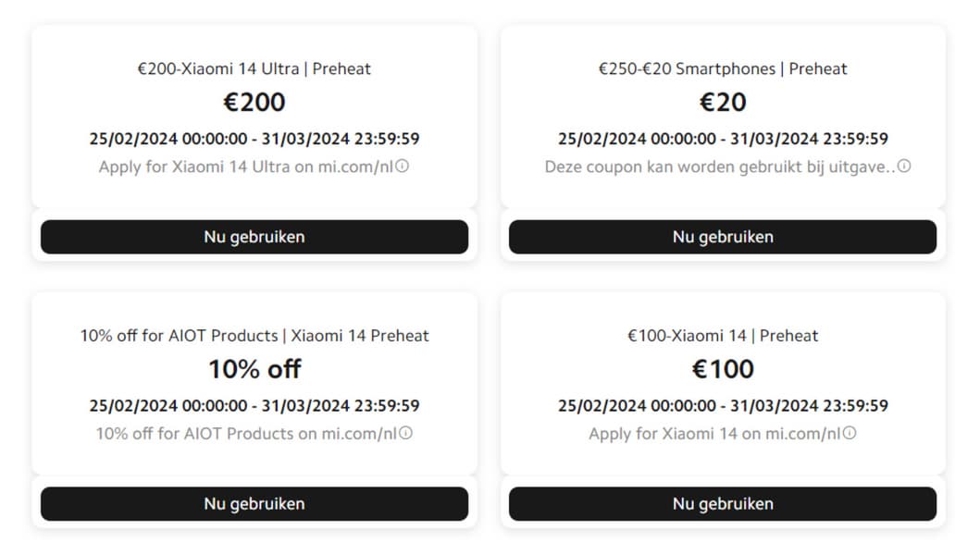Viewport: 980px width, 555px height.
Task: Click info icon after AIOT Products description
Action: pyautogui.click(x=405, y=434)
